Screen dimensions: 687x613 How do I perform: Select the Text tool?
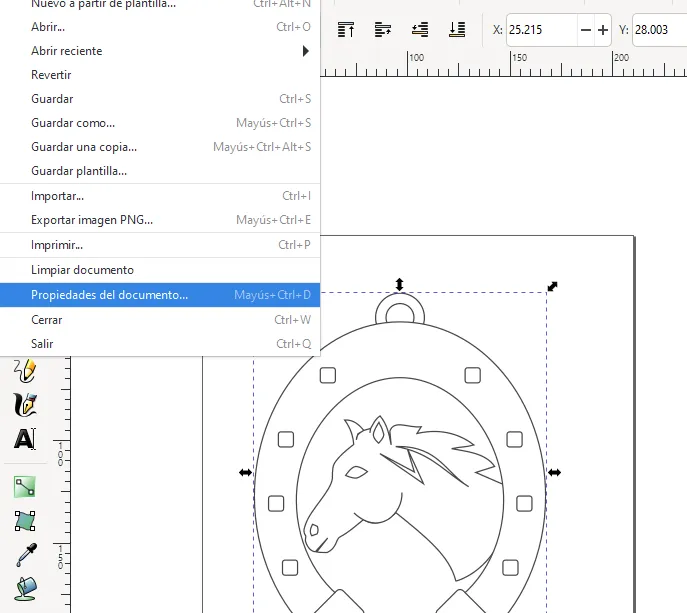(x=24, y=438)
